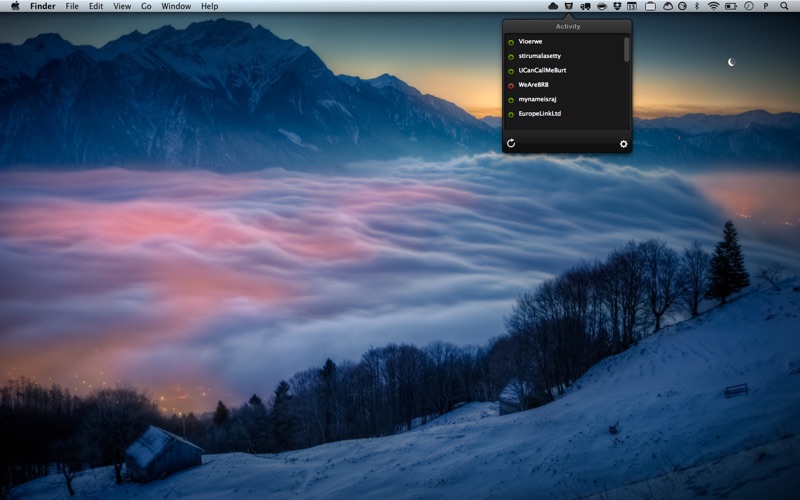The width and height of the screenshot is (800, 500).
Task: Select stirumalasetty in the Activity list
Action: click(x=539, y=56)
